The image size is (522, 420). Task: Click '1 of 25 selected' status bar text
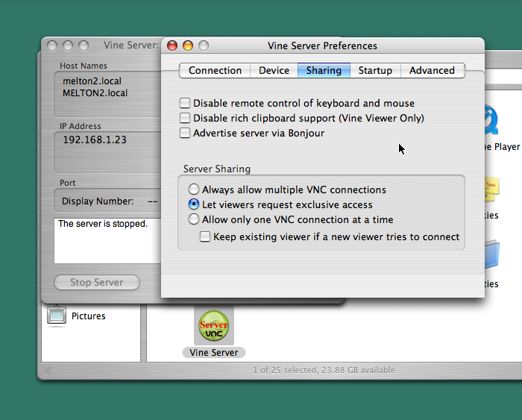pyautogui.click(x=324, y=370)
